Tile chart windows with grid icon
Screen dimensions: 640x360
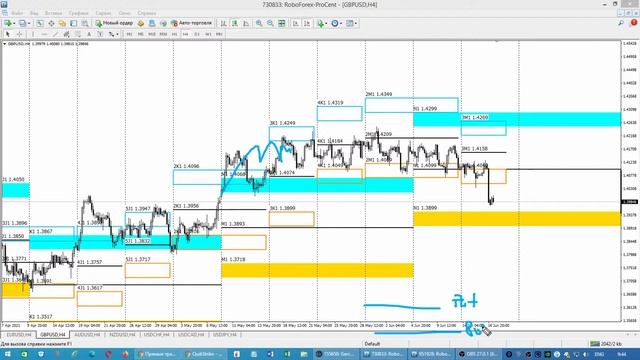[x=282, y=23]
